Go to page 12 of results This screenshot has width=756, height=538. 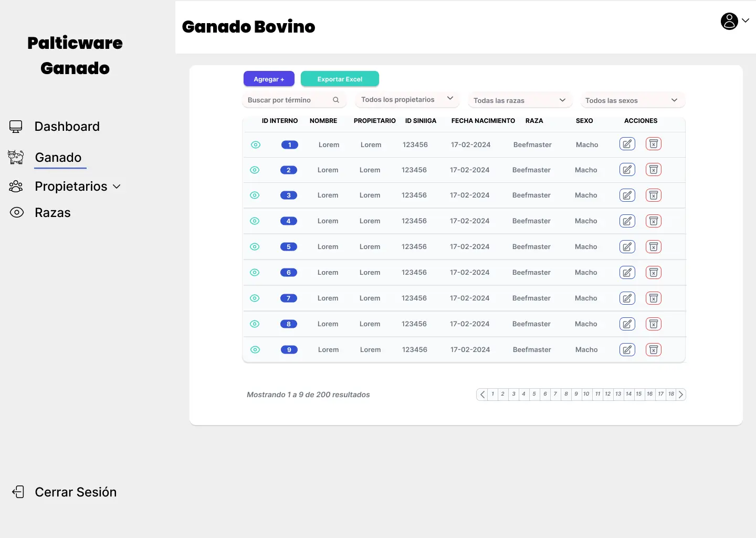607,394
